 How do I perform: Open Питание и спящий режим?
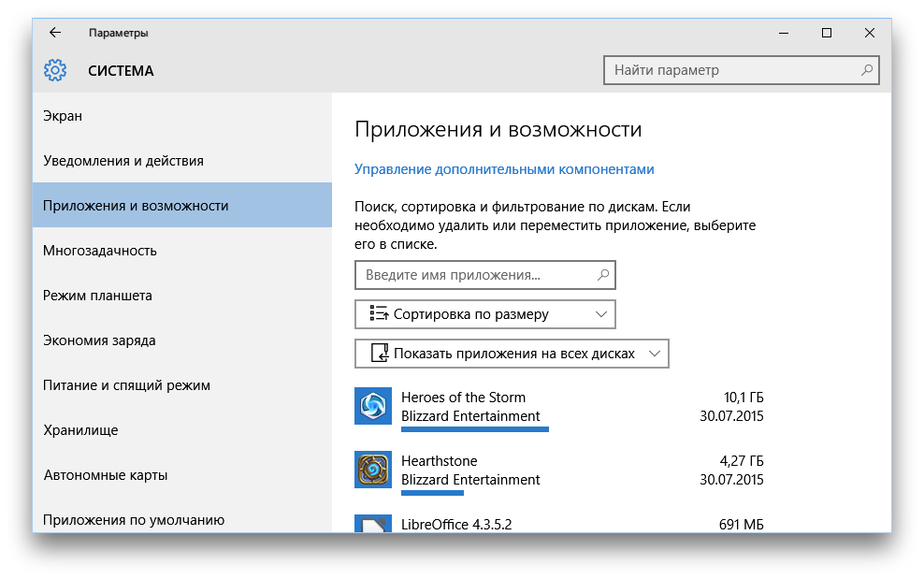126,385
